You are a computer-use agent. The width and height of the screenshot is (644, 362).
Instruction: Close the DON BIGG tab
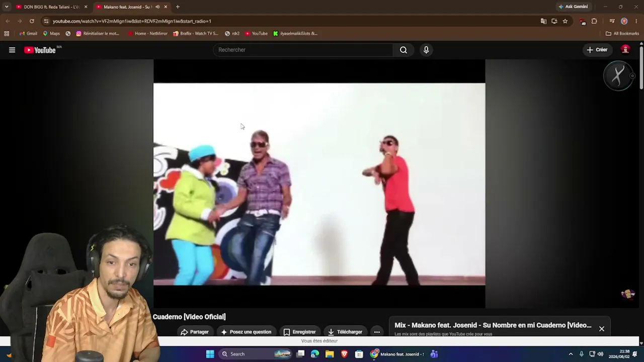tap(86, 7)
